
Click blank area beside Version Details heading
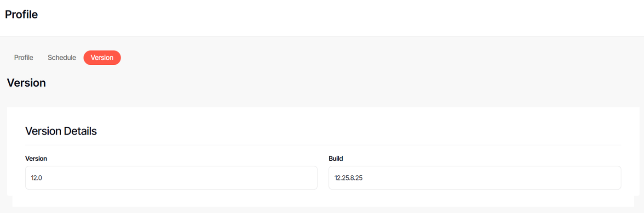point(368,131)
